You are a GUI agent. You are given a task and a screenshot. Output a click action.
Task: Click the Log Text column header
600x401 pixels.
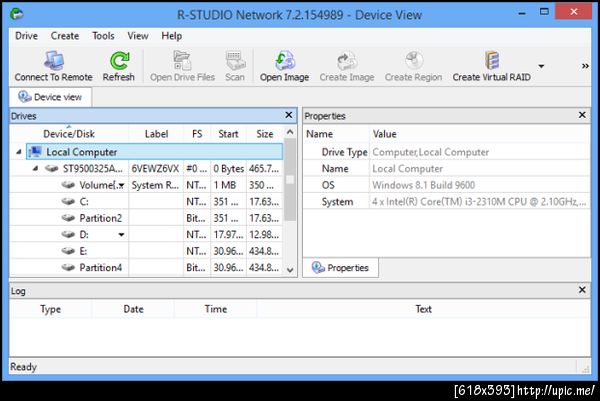(x=424, y=309)
